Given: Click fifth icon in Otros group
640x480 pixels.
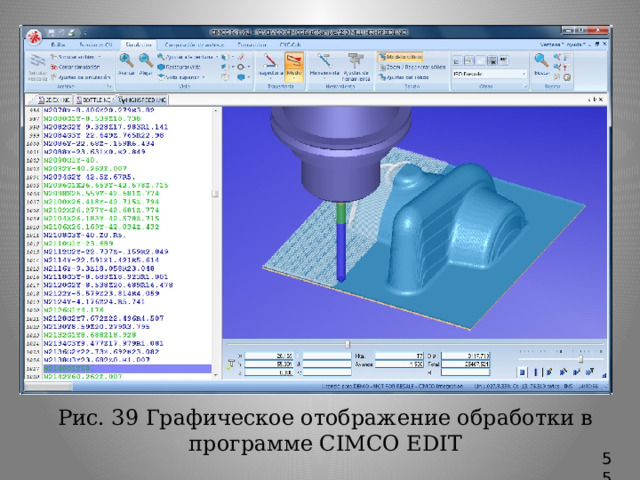Looking at the screenshot, I should pos(504,61).
